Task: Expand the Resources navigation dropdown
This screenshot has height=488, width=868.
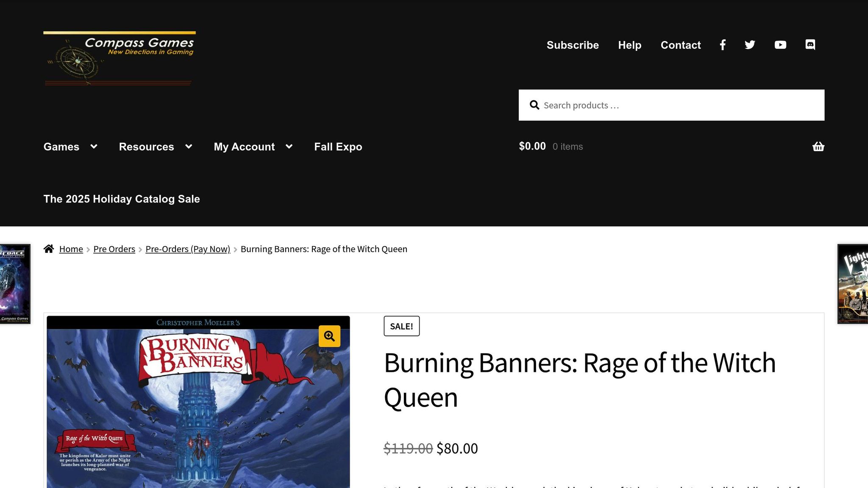Action: click(189, 147)
